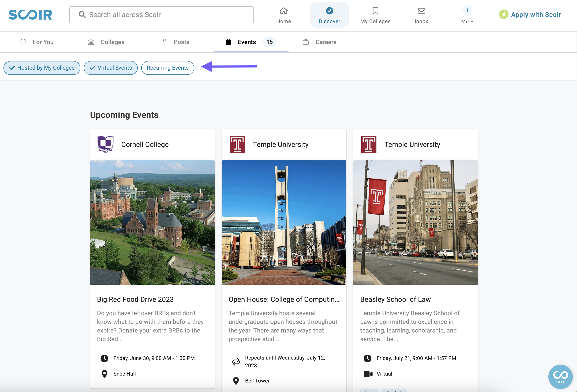Click the Careers briefcase icon
The image size is (577, 392).
(305, 42)
